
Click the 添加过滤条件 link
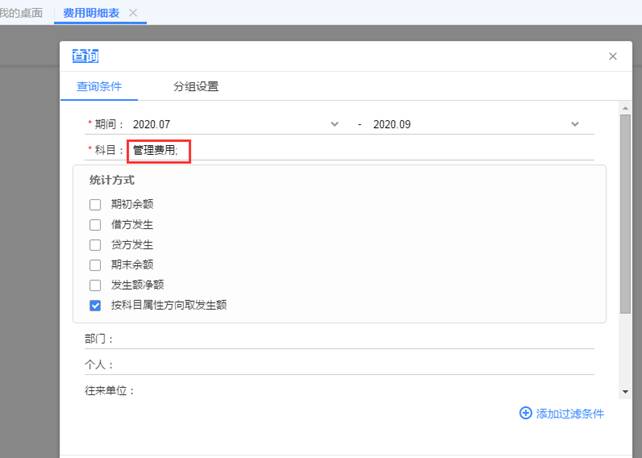[x=569, y=413]
